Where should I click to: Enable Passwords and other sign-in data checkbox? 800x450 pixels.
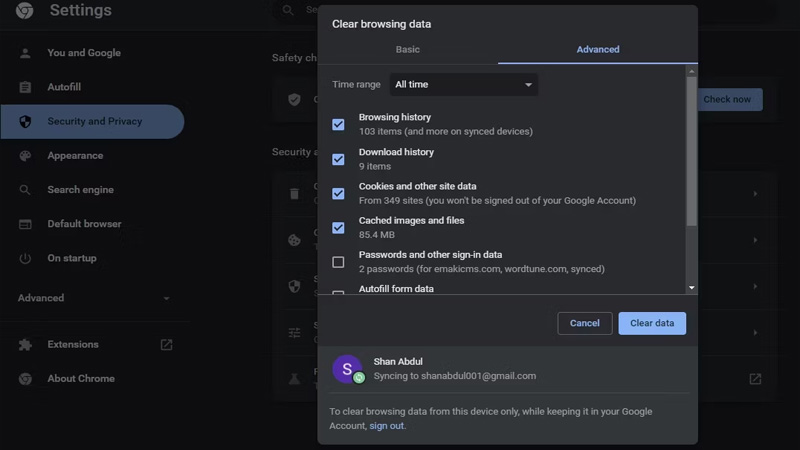[x=338, y=262]
